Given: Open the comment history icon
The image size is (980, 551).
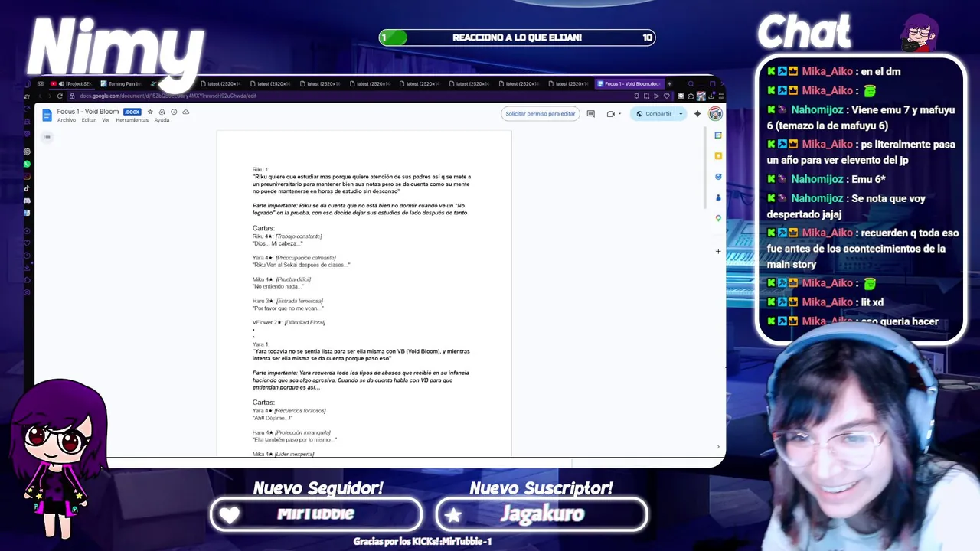Looking at the screenshot, I should [x=590, y=114].
